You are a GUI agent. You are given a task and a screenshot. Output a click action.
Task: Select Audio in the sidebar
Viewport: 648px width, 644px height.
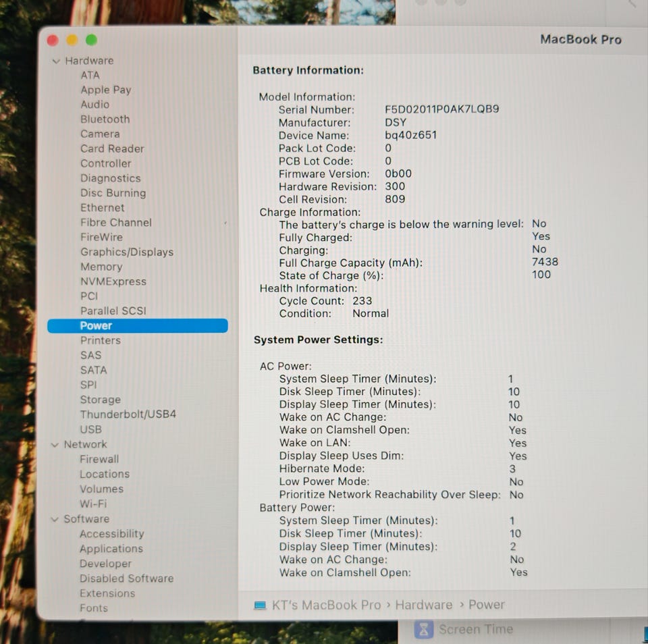pyautogui.click(x=95, y=105)
